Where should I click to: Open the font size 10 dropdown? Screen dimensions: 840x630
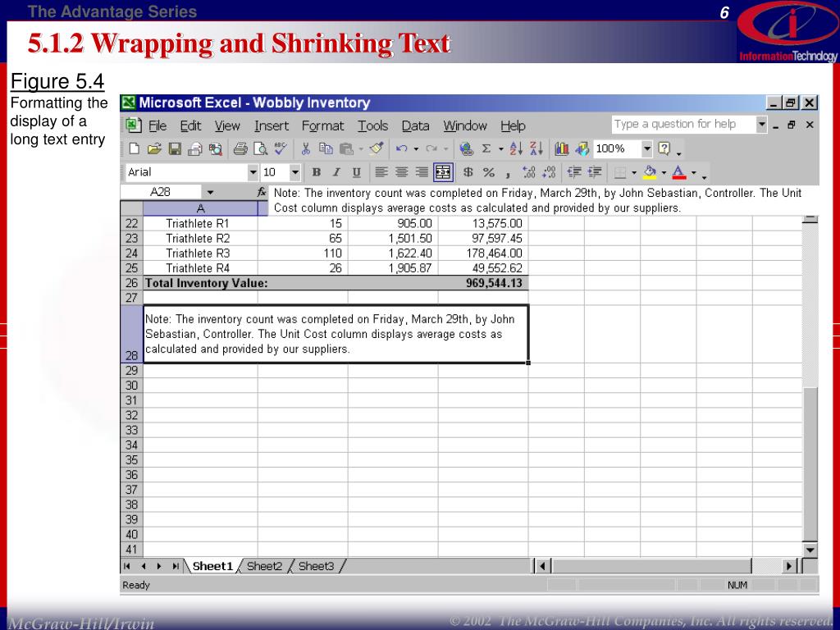coord(295,172)
